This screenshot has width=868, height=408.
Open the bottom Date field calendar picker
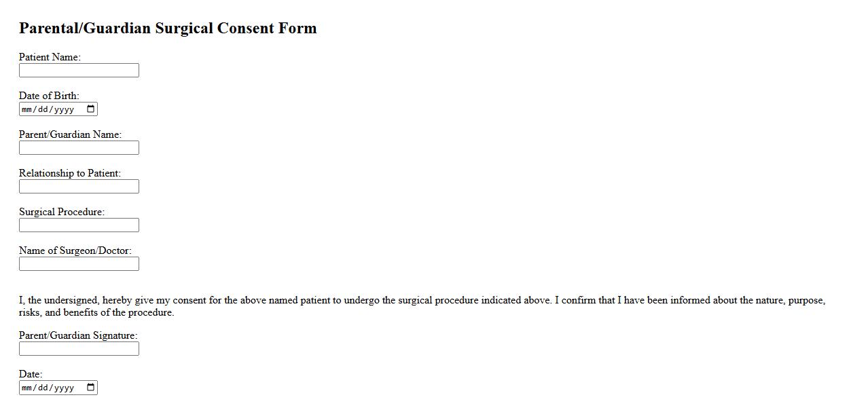coord(91,388)
